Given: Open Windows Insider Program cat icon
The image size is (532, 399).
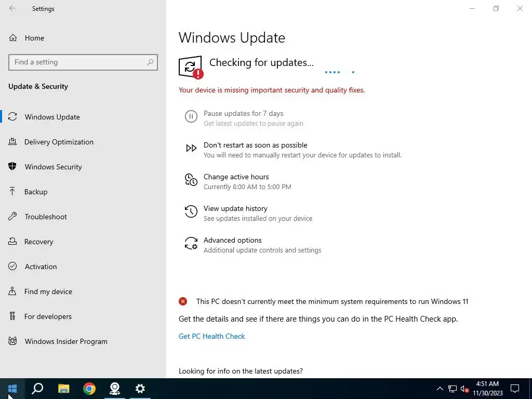Looking at the screenshot, I should [x=12, y=341].
